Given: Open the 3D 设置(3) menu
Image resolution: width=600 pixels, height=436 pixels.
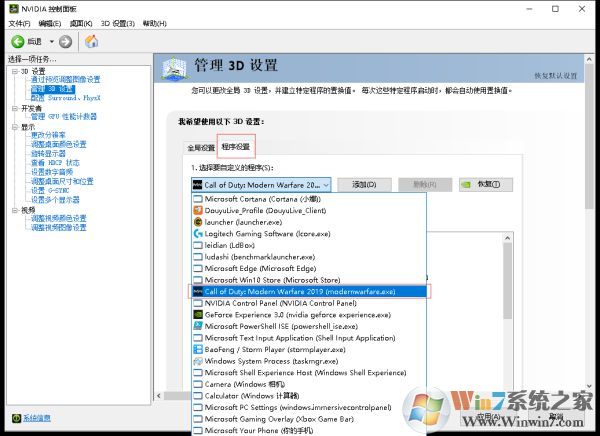Looking at the screenshot, I should 117,23.
